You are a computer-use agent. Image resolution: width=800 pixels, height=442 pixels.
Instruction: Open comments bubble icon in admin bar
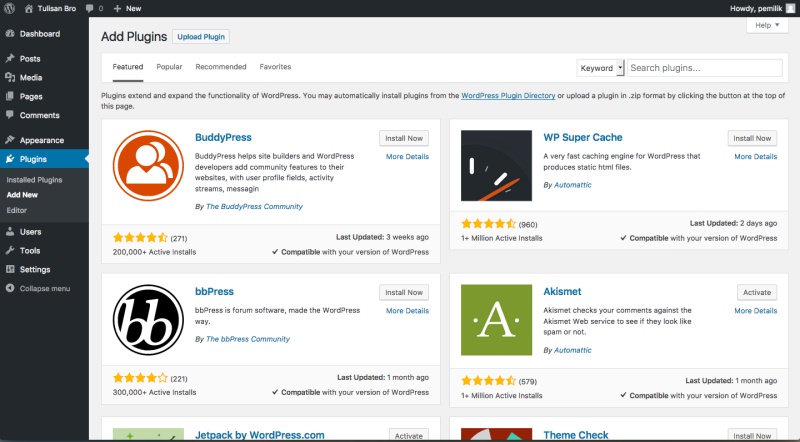point(90,9)
